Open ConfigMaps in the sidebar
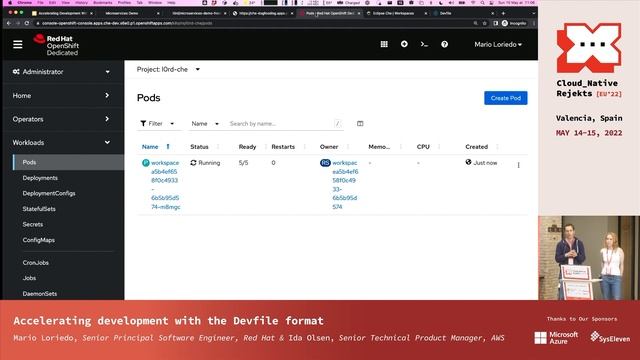Screen dimensions: 640x360 coord(38,240)
